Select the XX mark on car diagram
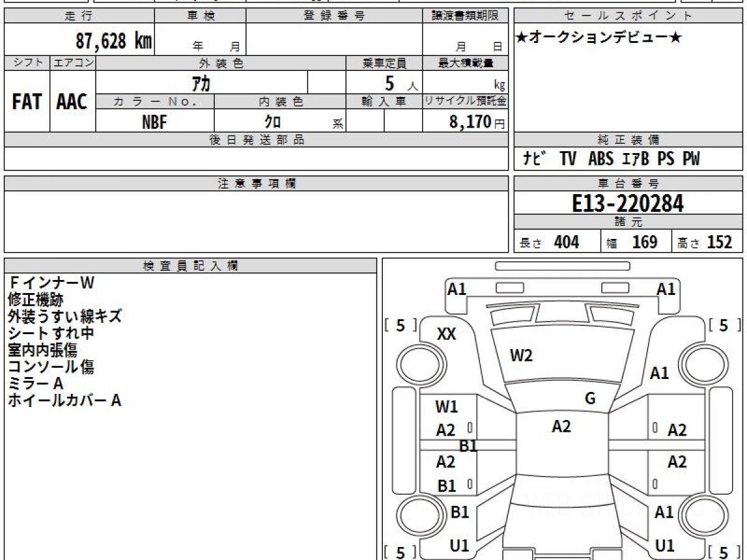The height and width of the screenshot is (560, 747). click(x=446, y=334)
